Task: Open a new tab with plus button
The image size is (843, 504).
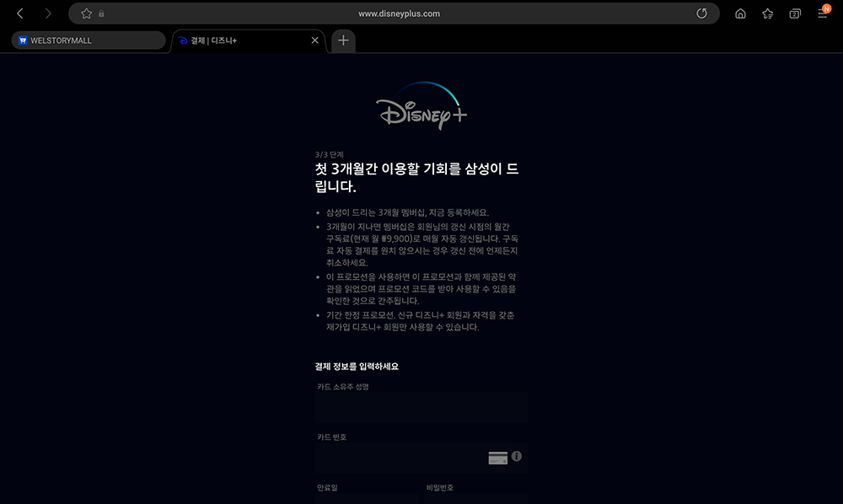Action: coord(343,40)
